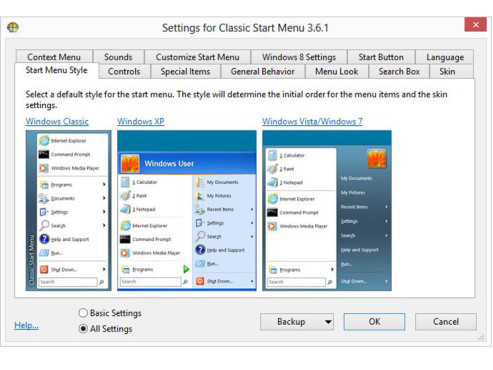Select the Start Menu Style tab
Viewport: 493px width, 370px height.
(x=56, y=70)
